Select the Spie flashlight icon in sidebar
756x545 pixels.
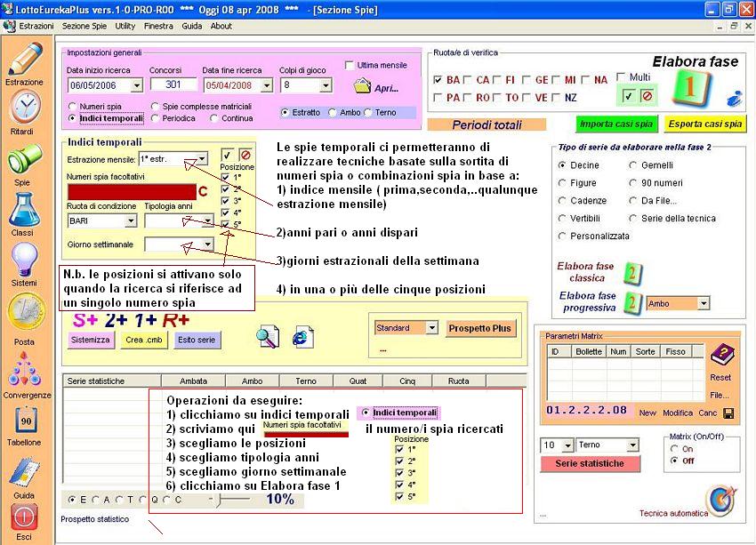click(24, 159)
